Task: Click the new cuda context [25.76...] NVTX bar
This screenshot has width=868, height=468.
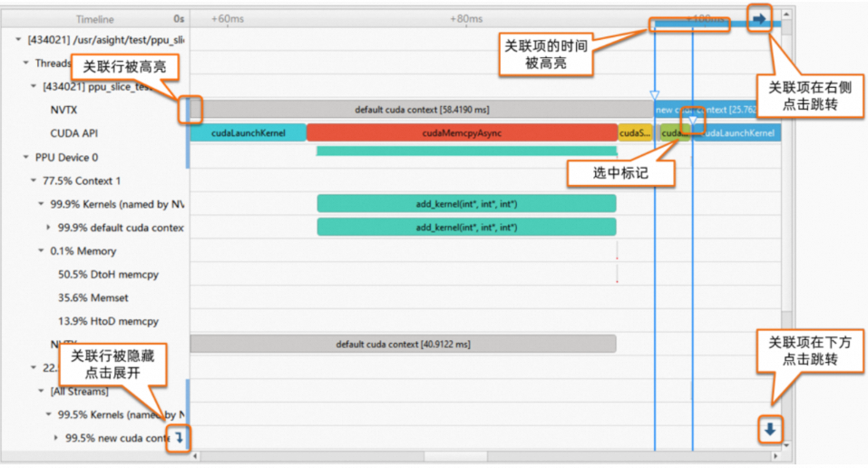Action: [717, 110]
